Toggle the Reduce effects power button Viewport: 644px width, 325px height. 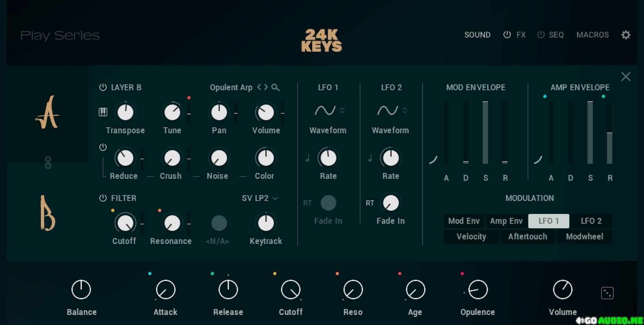[103, 147]
